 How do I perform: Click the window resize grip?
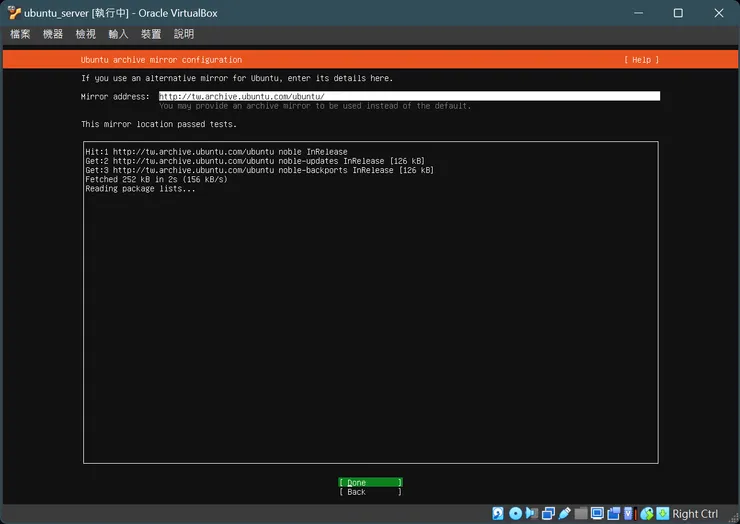[734, 518]
